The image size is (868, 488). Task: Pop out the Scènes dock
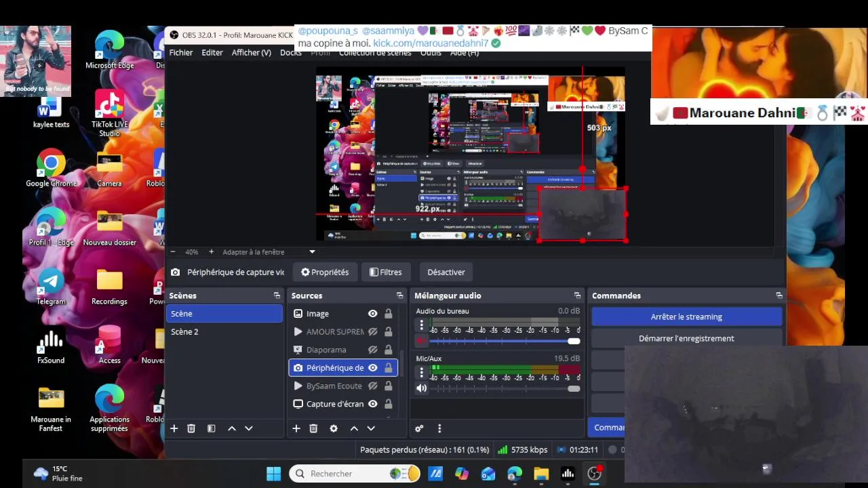click(277, 296)
